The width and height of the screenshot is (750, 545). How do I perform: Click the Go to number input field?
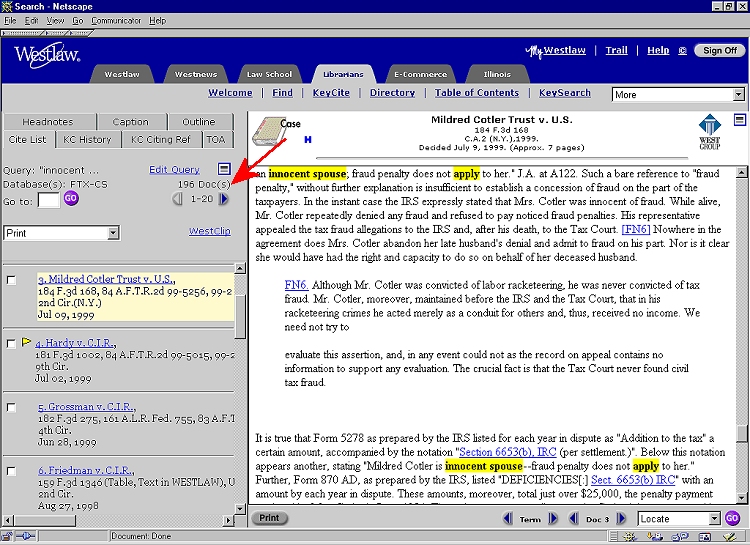[49, 200]
